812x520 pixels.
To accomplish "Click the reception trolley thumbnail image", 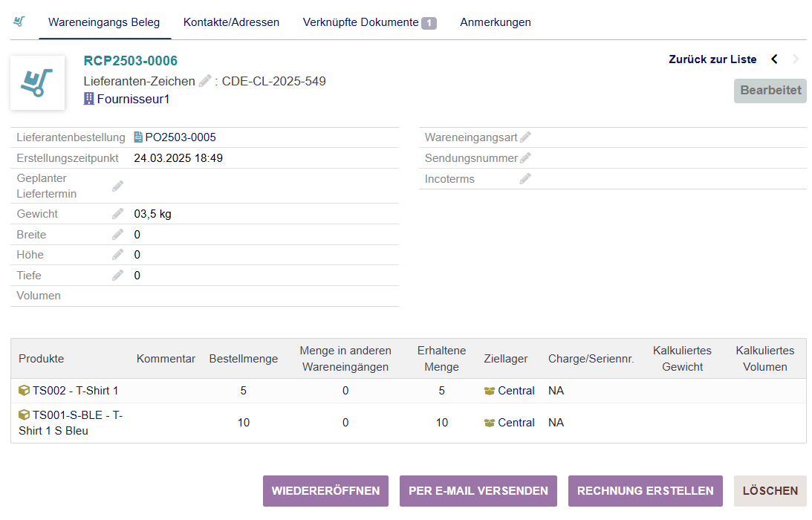I will (37, 82).
